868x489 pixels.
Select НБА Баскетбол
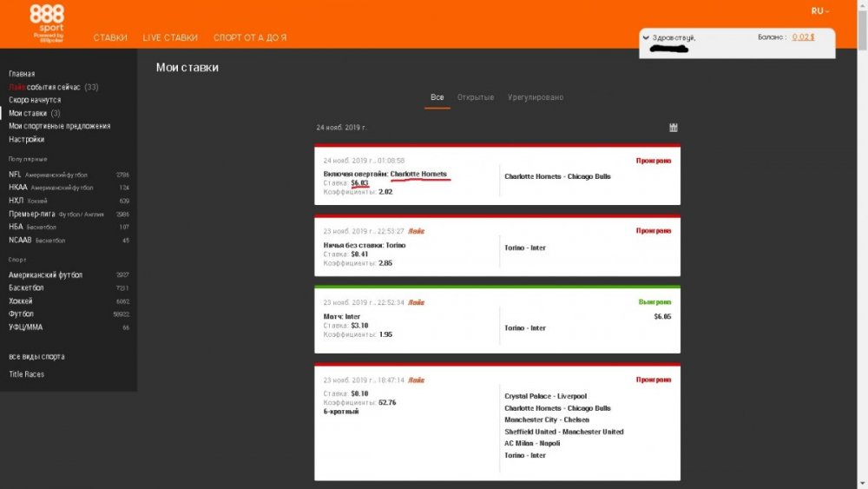click(x=69, y=227)
